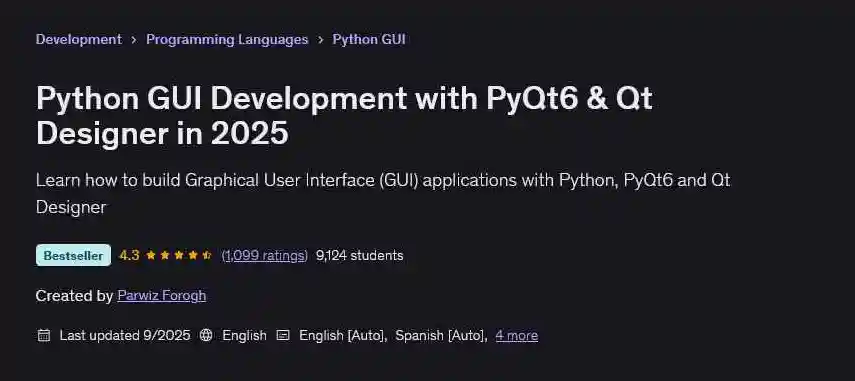This screenshot has height=381, width=855.
Task: Click the course title heading
Action: (x=344, y=116)
